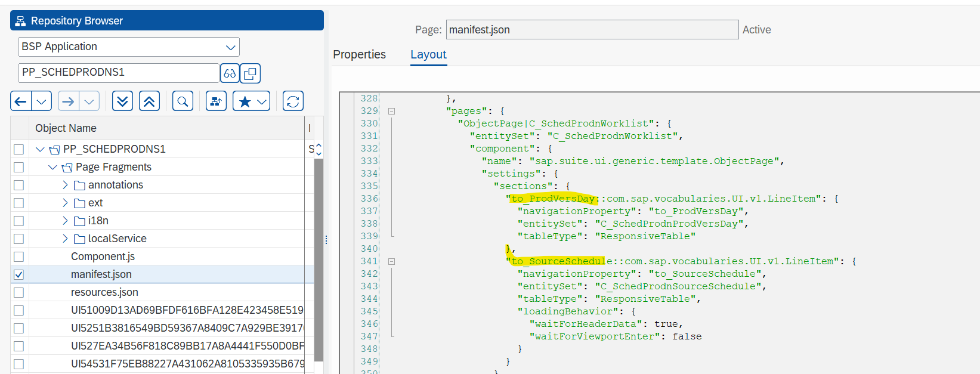Image resolution: width=980 pixels, height=374 pixels.
Task: Open the star favorites menu
Action: 251,101
